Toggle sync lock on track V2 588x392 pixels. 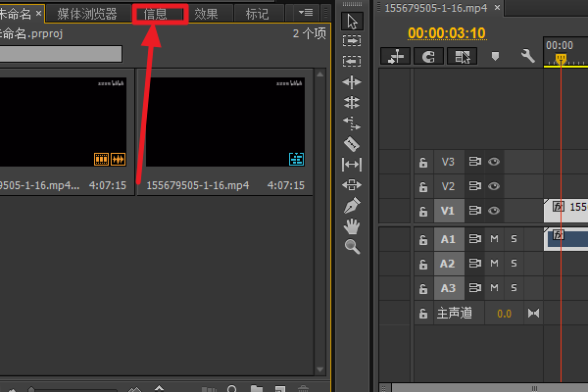coord(474,186)
